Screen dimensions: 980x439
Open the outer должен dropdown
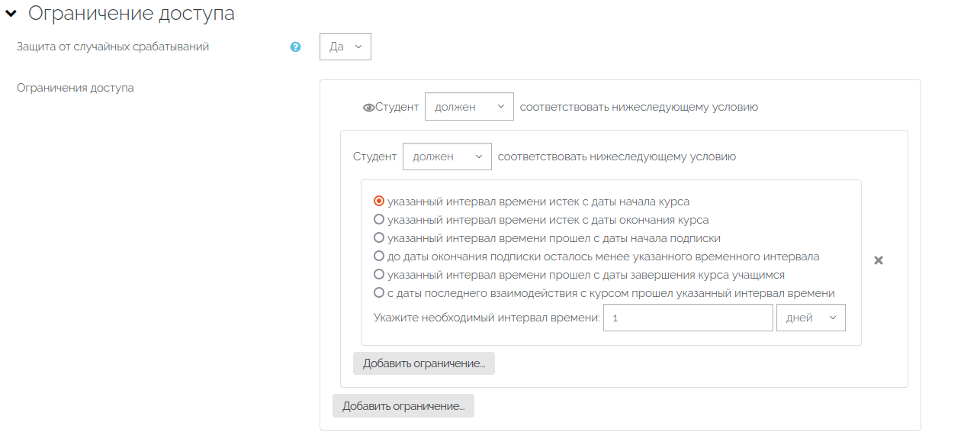click(x=469, y=107)
